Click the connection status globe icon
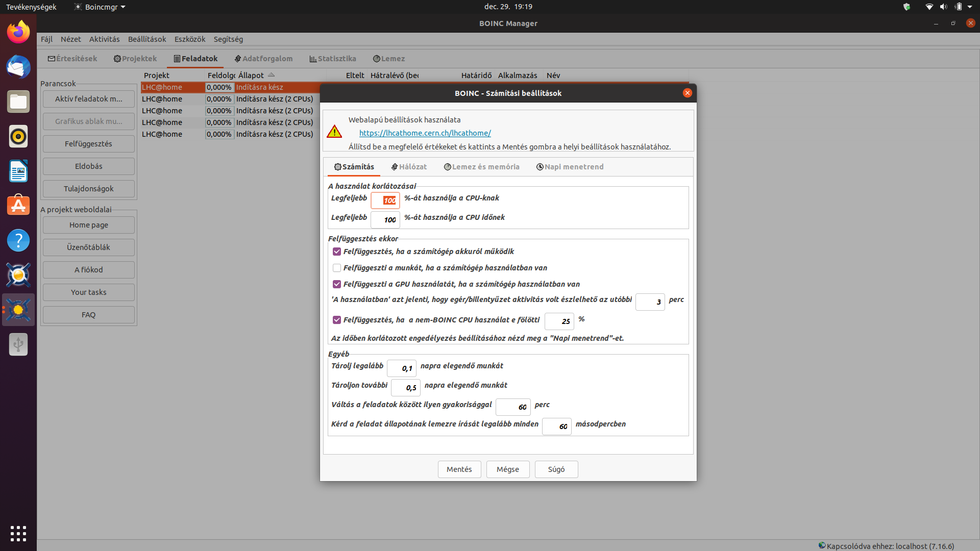Viewport: 980px width, 551px height. [822, 545]
